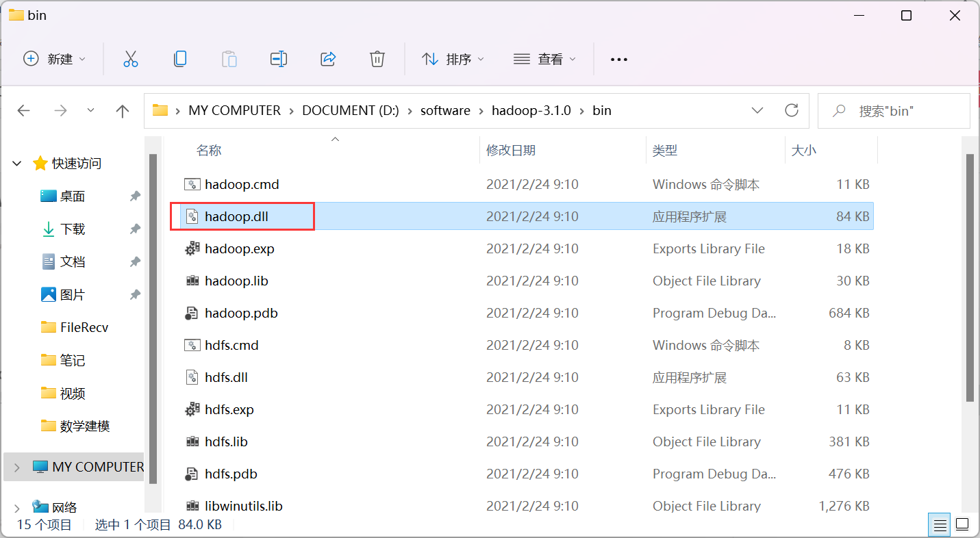Cut the selected hadoop.dll file
This screenshot has width=980, height=538.
click(x=131, y=59)
